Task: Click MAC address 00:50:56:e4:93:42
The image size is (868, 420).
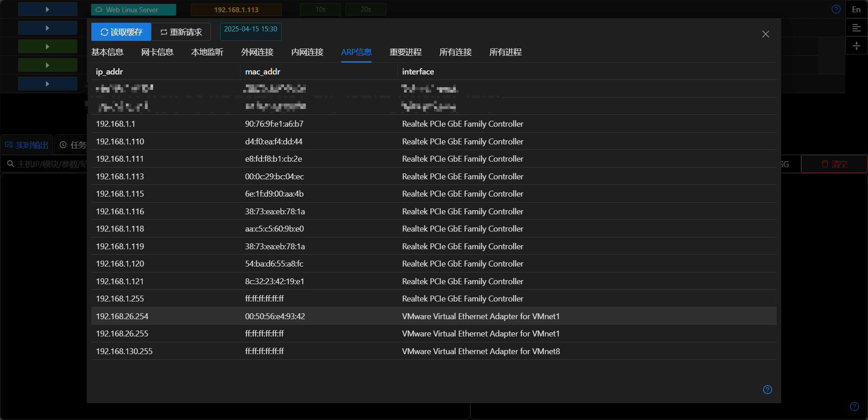Action: (275, 316)
